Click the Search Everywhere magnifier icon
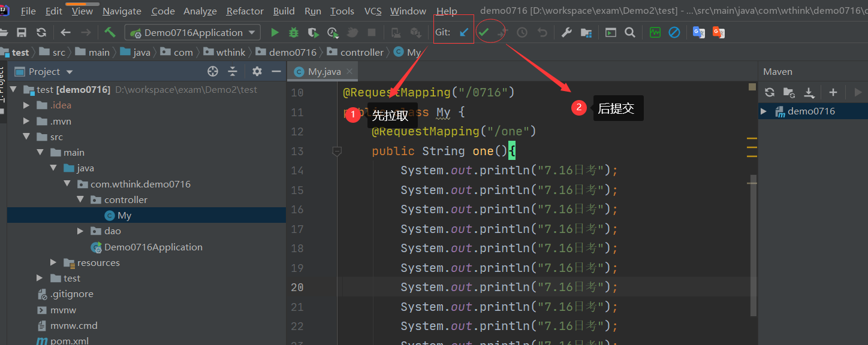The width and height of the screenshot is (868, 345). pyautogui.click(x=630, y=32)
